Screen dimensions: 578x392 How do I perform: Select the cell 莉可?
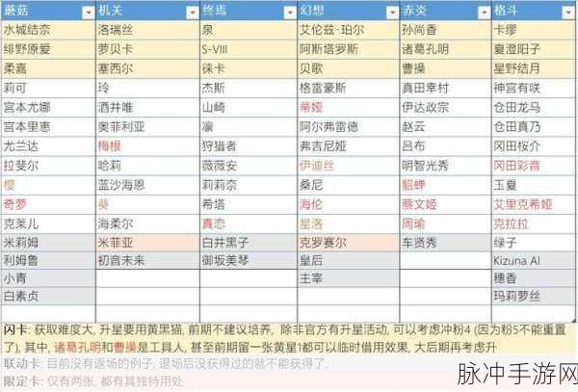coord(48,88)
